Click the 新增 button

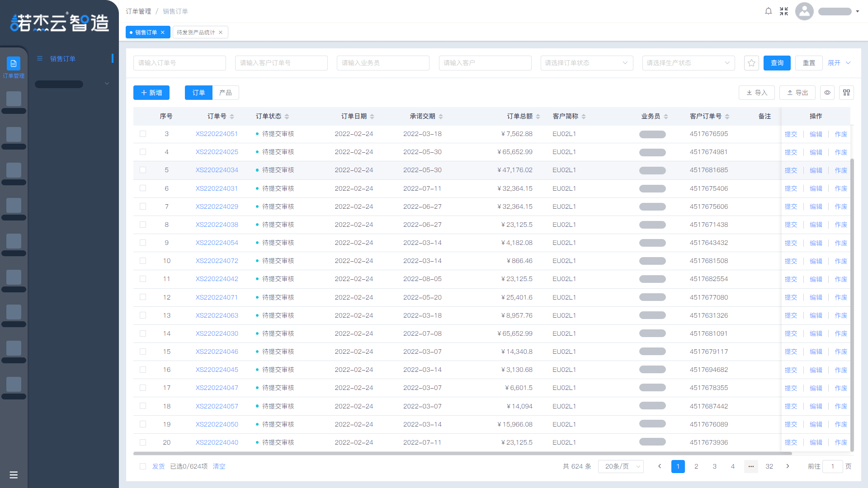(151, 93)
